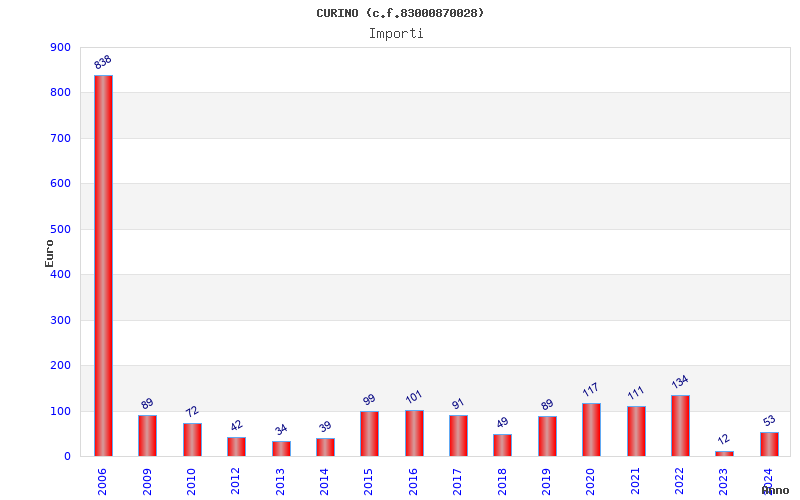Click the Euro y-axis label

[x=49, y=254]
